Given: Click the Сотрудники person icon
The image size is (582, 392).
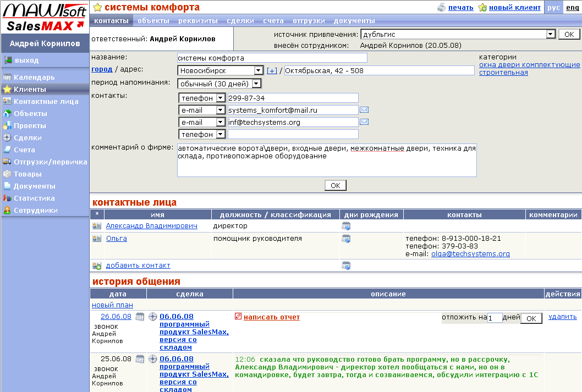Looking at the screenshot, I should [7, 210].
